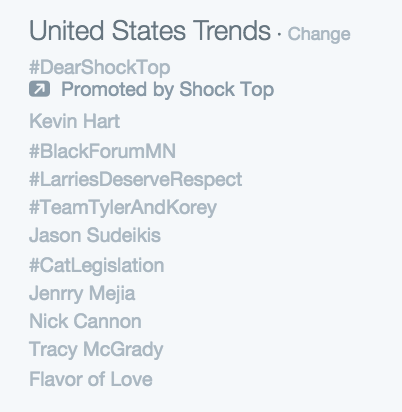Click the Shock Top brand name text
402x412 pixels.
(x=227, y=90)
